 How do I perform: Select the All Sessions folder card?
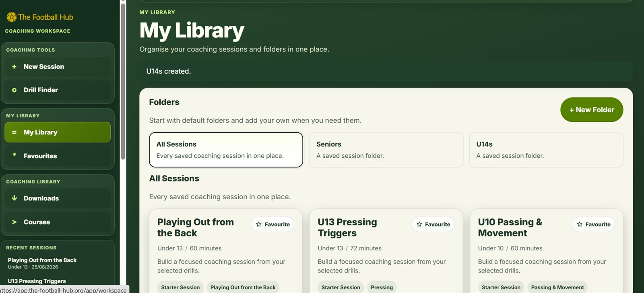click(x=226, y=150)
